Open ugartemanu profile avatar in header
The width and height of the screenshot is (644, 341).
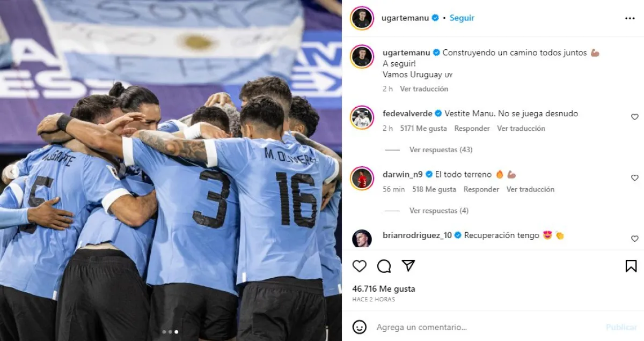pyautogui.click(x=362, y=18)
